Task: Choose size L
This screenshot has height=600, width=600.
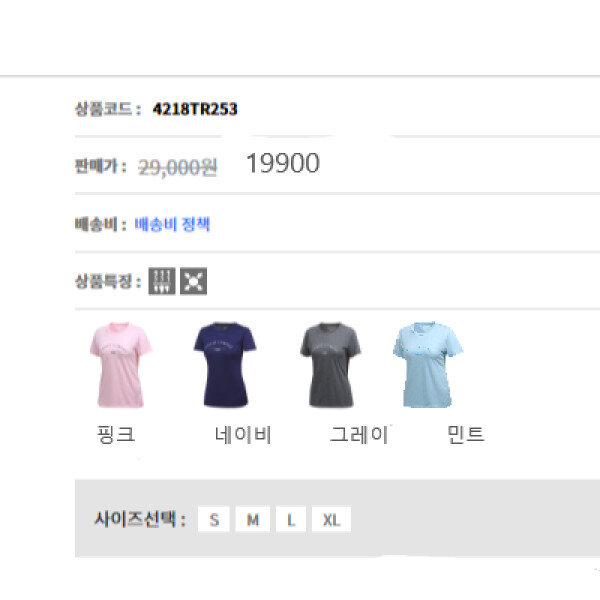Action: click(x=290, y=519)
